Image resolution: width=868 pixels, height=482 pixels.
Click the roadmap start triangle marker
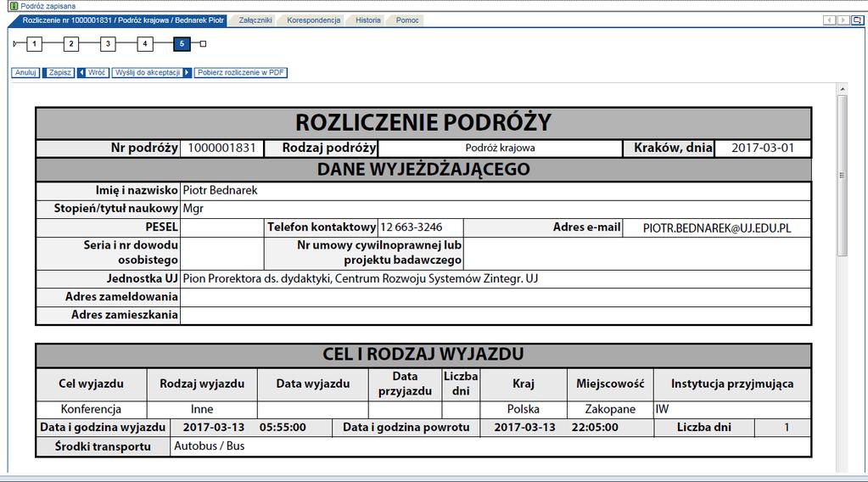coord(15,44)
